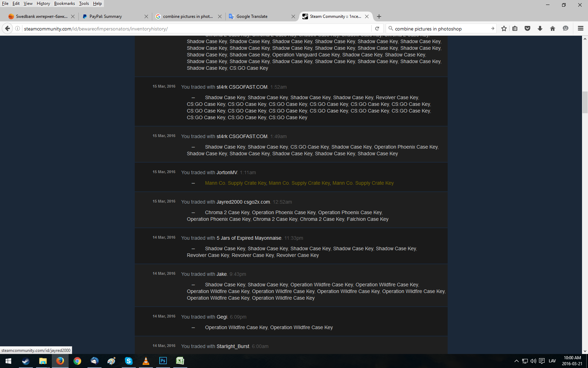Click the LAV keyboard language indicator

click(x=552, y=361)
